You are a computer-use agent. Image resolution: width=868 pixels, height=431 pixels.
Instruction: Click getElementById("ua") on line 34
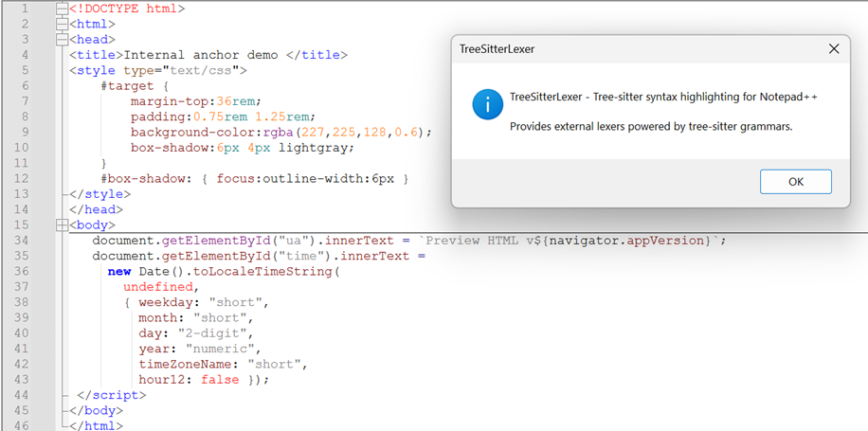click(239, 241)
